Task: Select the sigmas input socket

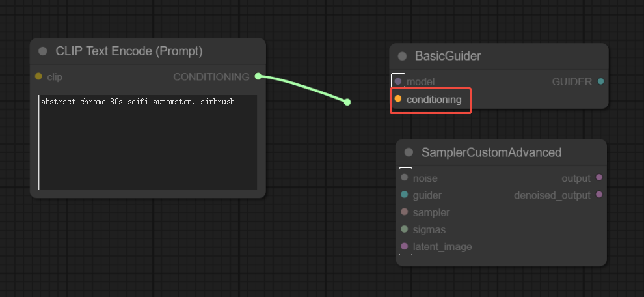Action: 405,229
